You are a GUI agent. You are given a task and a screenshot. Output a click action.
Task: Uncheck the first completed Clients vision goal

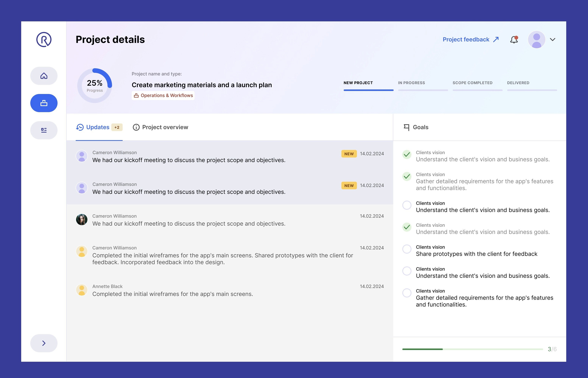(x=407, y=154)
